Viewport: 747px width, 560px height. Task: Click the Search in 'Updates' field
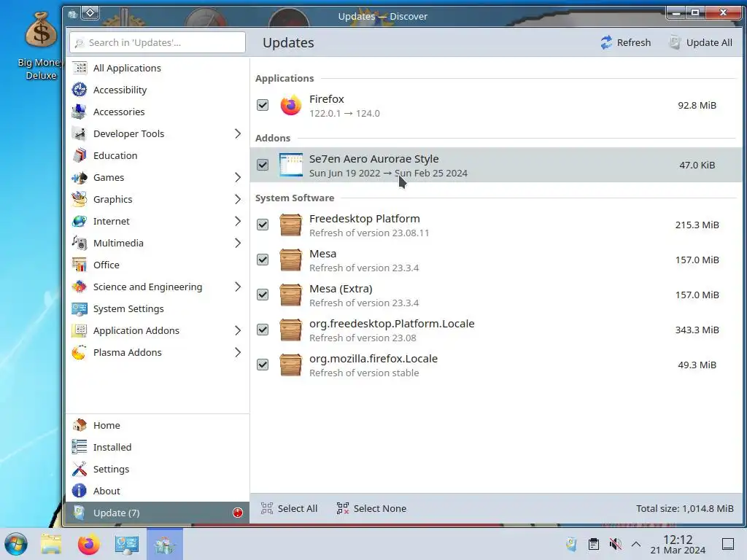click(x=158, y=42)
